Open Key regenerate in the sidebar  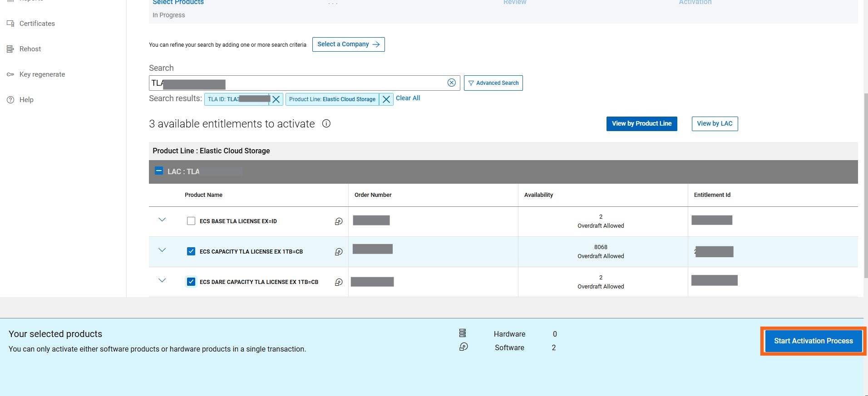click(42, 74)
